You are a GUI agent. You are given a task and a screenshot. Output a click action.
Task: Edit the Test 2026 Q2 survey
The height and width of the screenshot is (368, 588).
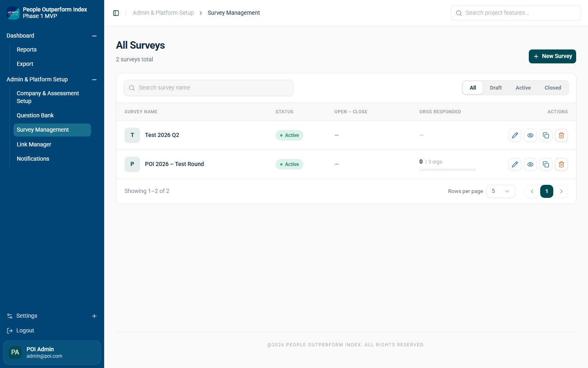(515, 135)
